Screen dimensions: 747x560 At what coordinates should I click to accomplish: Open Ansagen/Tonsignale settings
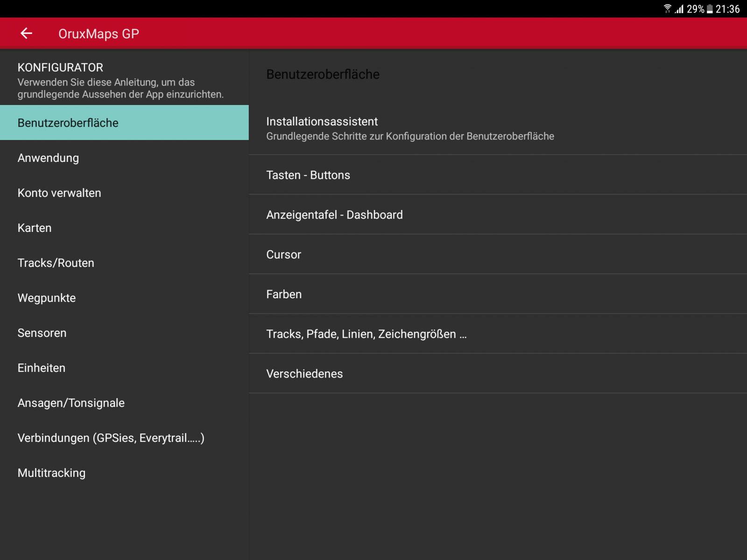124,403
